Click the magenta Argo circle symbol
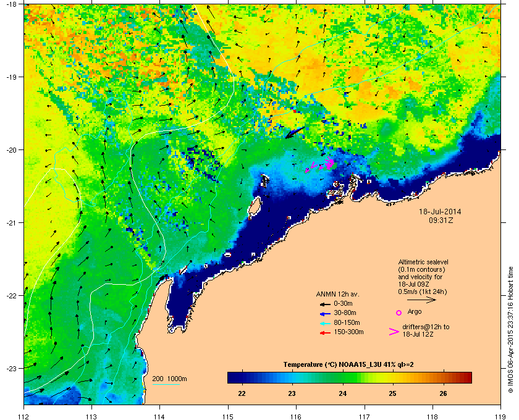Viewport: 519px width, 420px height. click(x=399, y=313)
